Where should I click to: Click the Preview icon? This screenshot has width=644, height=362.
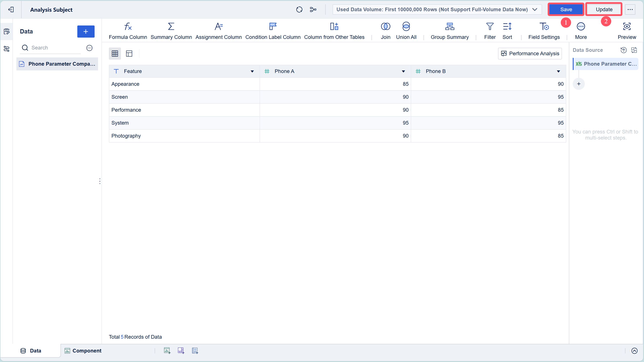coord(627,27)
